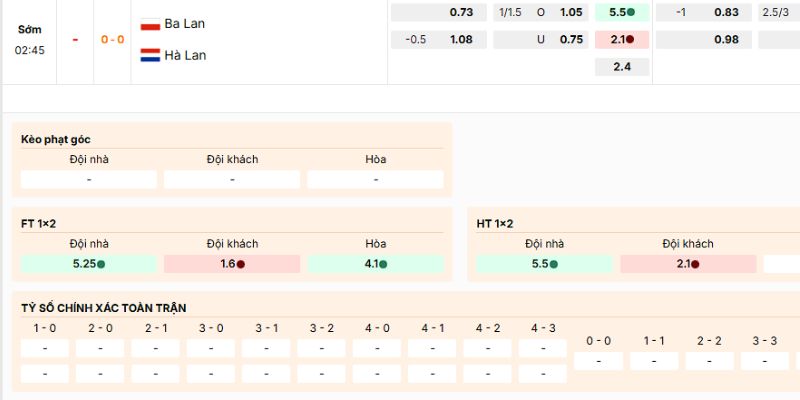Screen dimensions: 800x400
Task: Click the Đội nhà cell under Kèo phạt góc
Action: [89, 180]
